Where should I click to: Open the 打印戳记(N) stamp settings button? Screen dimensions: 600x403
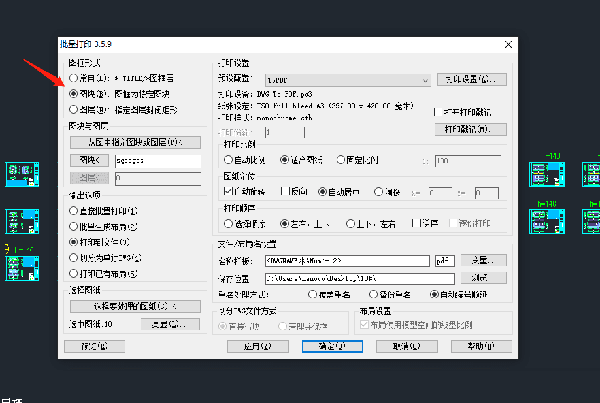pyautogui.click(x=471, y=129)
